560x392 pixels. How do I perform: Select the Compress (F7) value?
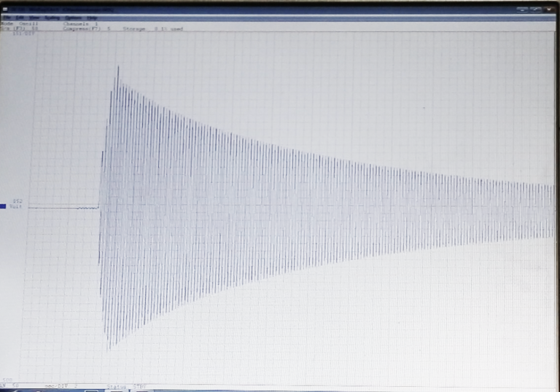(x=87, y=28)
